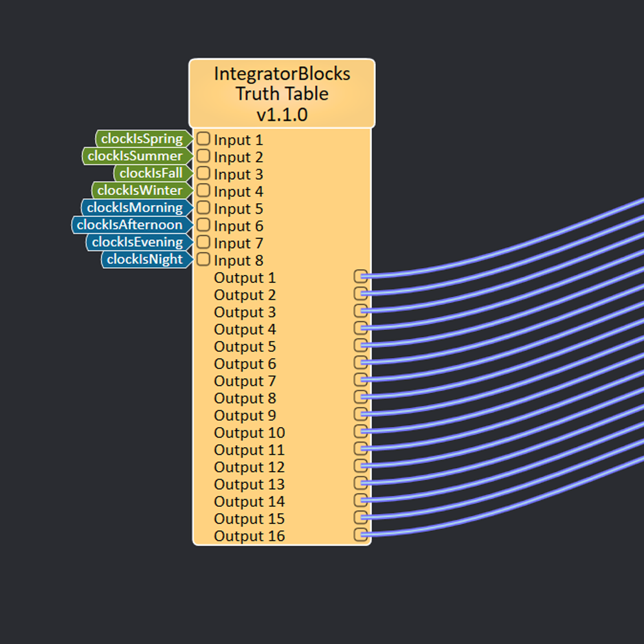Select the Truth Table node title bar
Image resolution: width=644 pixels, height=644 pixels.
point(282,93)
